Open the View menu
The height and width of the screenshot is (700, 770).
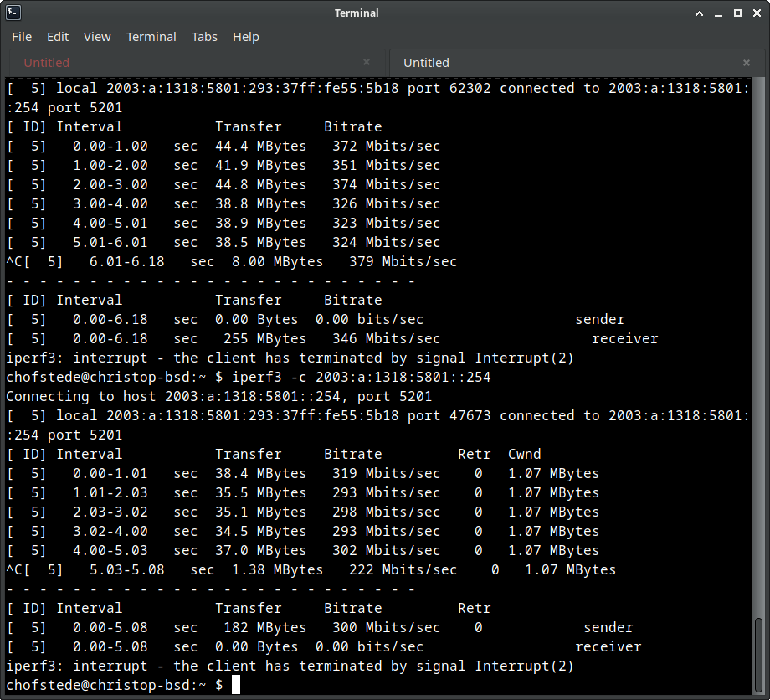point(97,37)
